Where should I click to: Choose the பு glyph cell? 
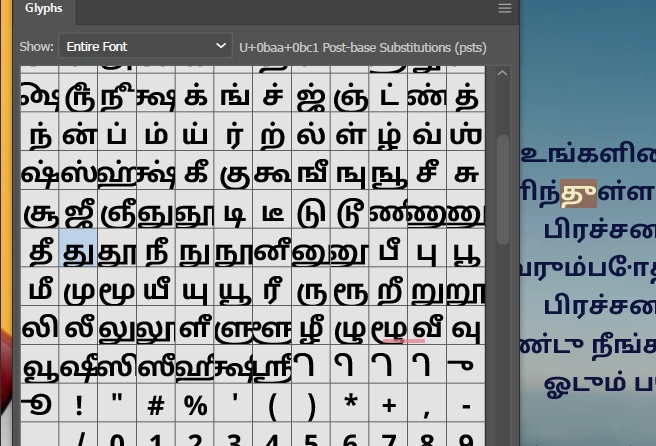427,248
